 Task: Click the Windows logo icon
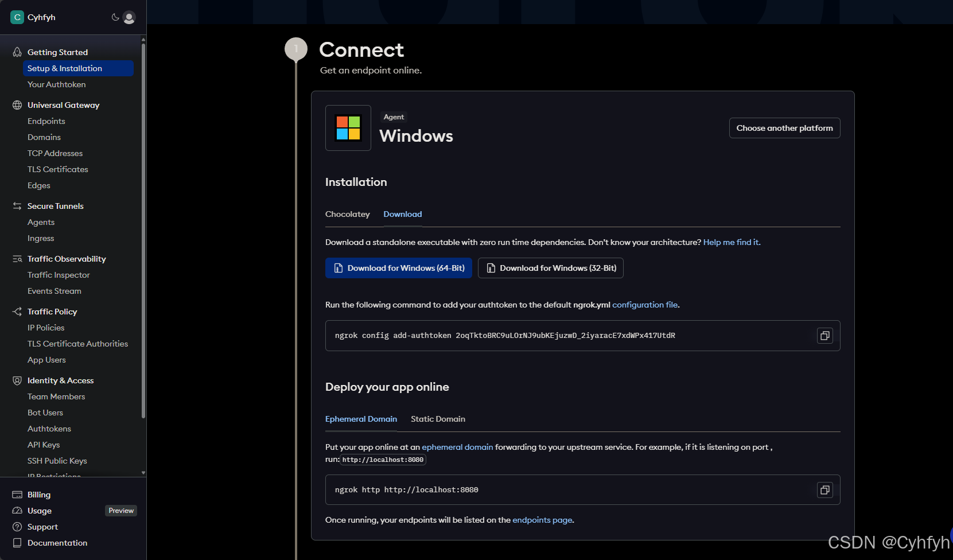[x=348, y=128]
